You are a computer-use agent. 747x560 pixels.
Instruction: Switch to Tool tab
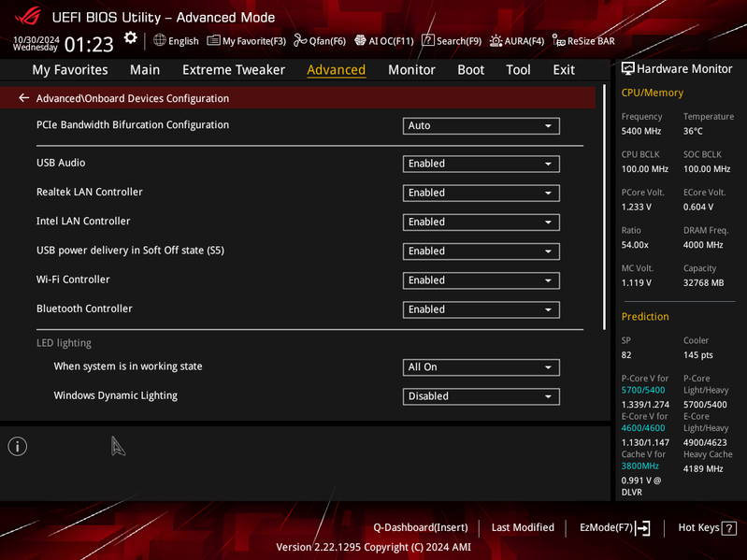518,70
